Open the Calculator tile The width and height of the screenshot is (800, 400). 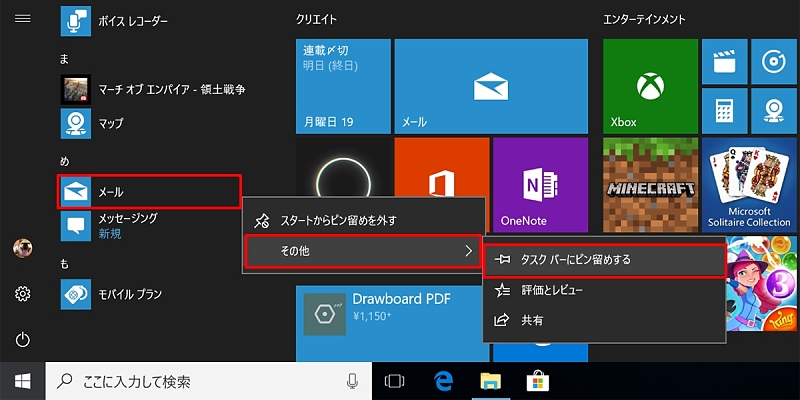coord(724,111)
